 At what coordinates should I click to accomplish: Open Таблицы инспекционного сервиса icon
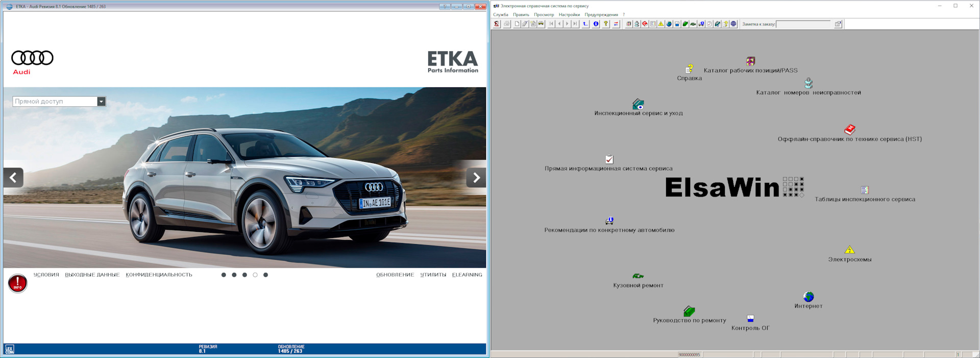coord(865,190)
